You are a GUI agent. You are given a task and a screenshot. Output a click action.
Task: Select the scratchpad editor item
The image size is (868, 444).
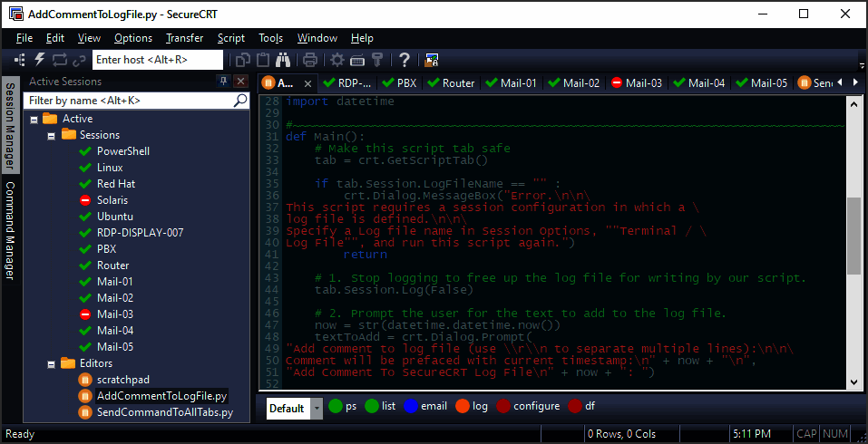(x=122, y=380)
